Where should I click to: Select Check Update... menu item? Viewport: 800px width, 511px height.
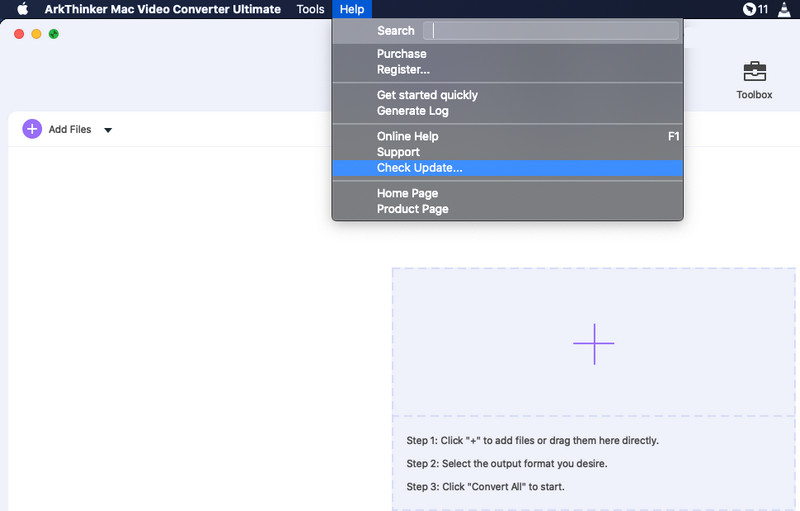[508, 168]
